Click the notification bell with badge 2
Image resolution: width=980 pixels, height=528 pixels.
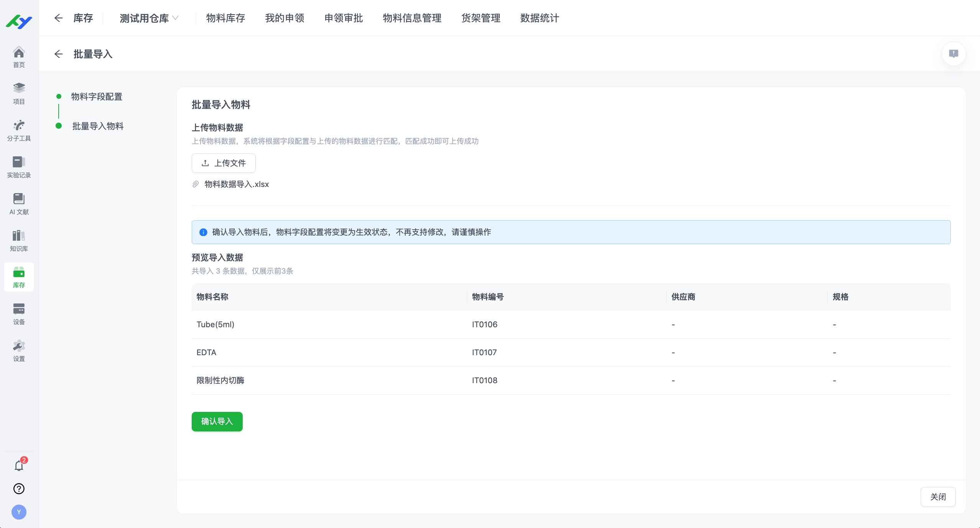19,465
